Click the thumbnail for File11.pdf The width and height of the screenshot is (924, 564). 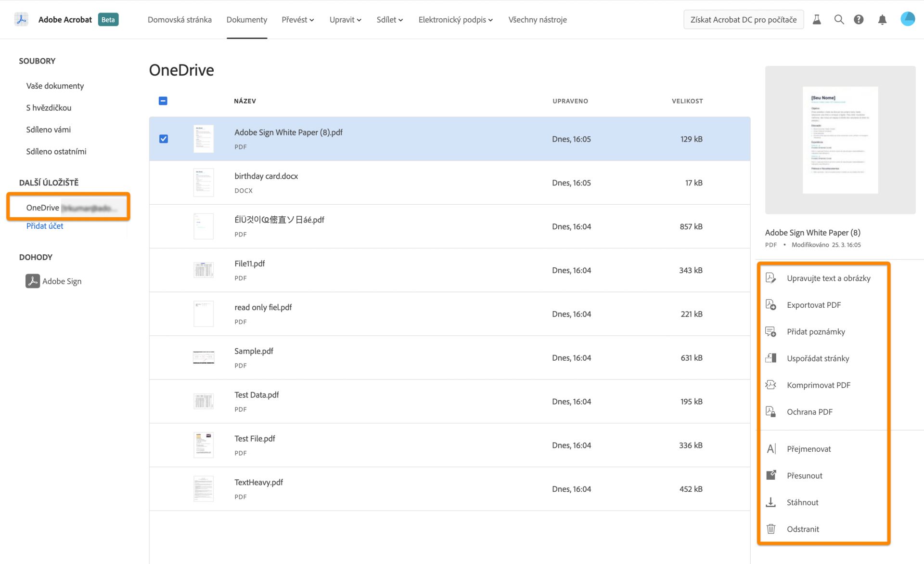(x=204, y=270)
